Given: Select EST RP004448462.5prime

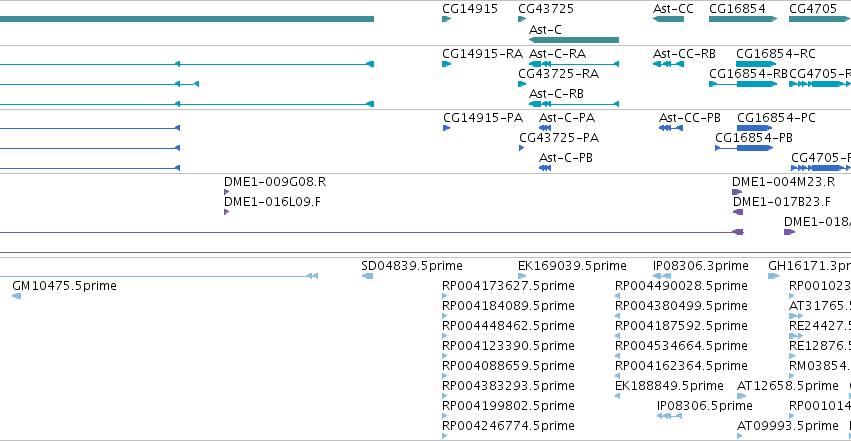Looking at the screenshot, I should click(444, 336).
